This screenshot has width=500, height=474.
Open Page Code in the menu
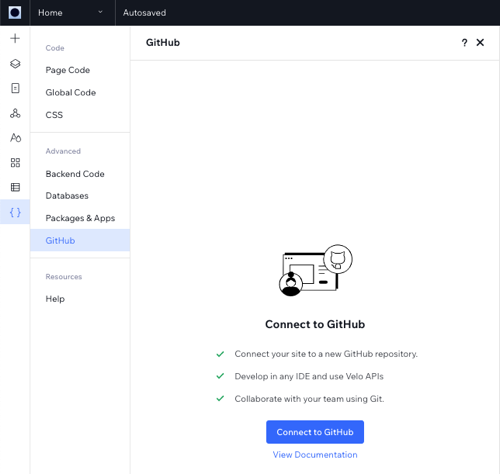[x=68, y=70]
